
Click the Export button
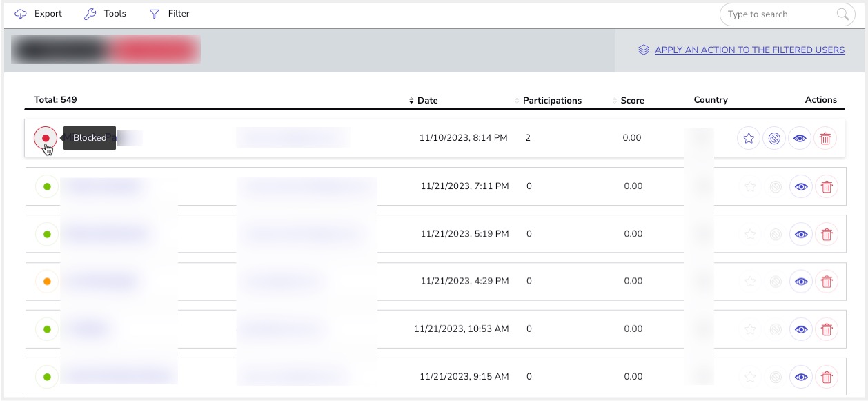(39, 14)
